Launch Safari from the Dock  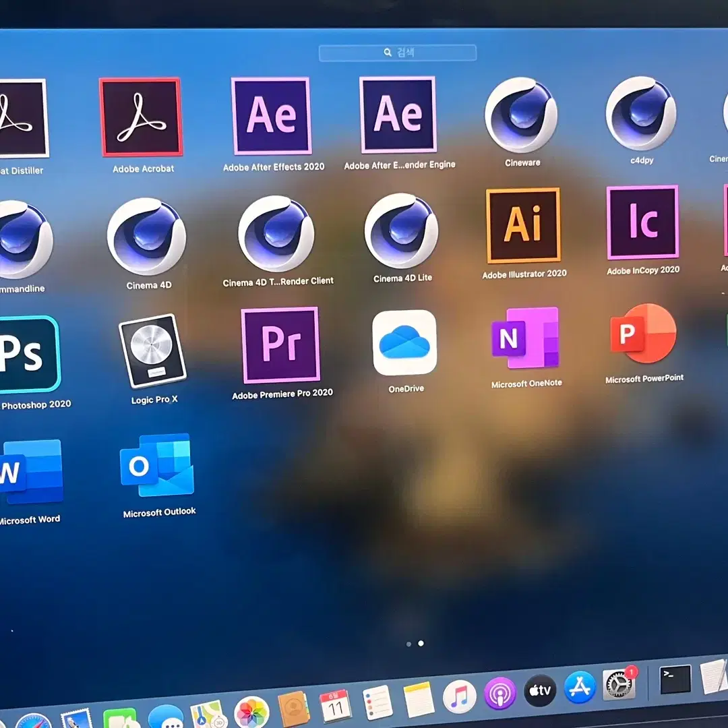[34, 721]
